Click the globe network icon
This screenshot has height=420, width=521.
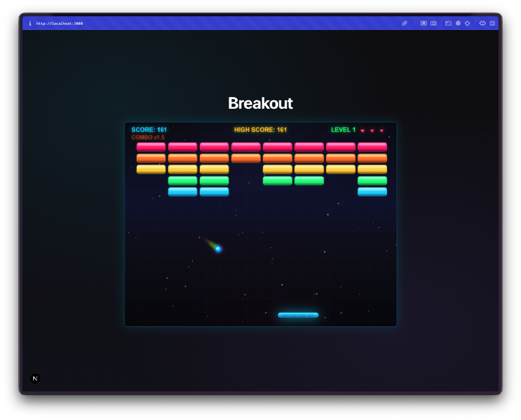[x=458, y=23]
